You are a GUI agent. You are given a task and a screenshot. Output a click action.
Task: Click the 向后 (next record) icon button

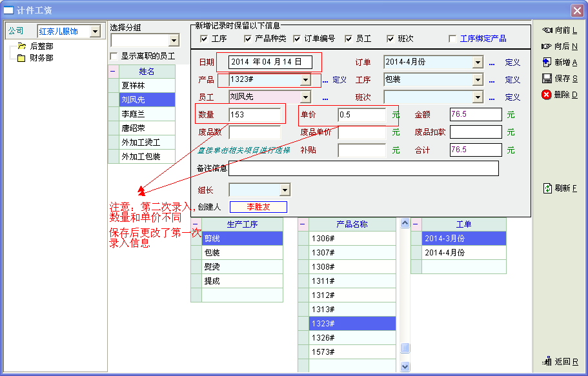(559, 46)
